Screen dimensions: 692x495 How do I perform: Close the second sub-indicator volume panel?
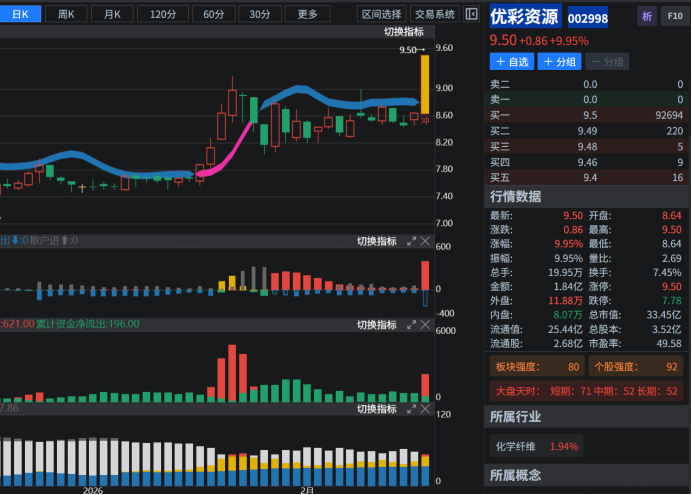(425, 325)
